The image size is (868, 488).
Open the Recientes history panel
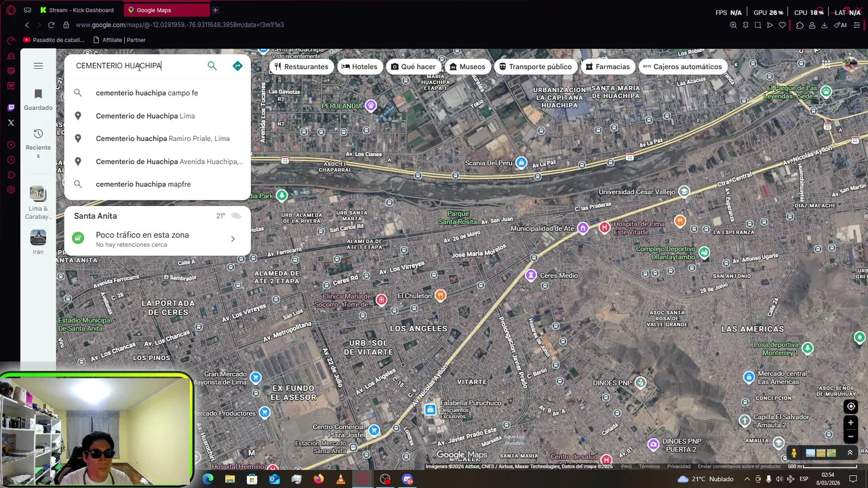(x=38, y=143)
